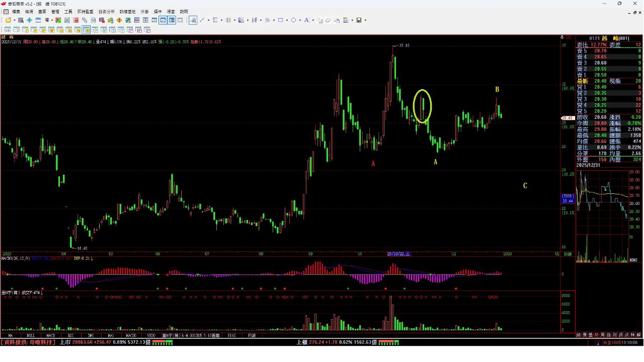Expand dropdown arrow beside rectangle tool
Image resolution: width=644 pixels, height=362 pixels.
[287, 20]
